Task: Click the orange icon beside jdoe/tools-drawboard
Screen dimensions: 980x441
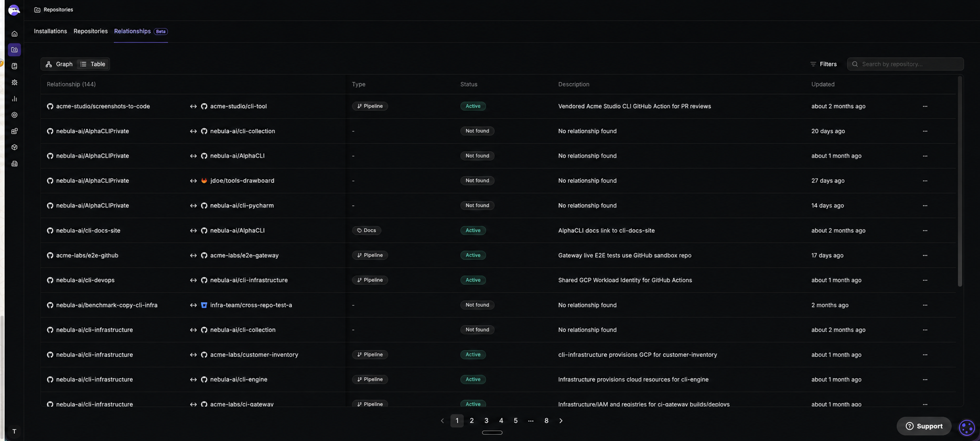Action: click(x=204, y=181)
